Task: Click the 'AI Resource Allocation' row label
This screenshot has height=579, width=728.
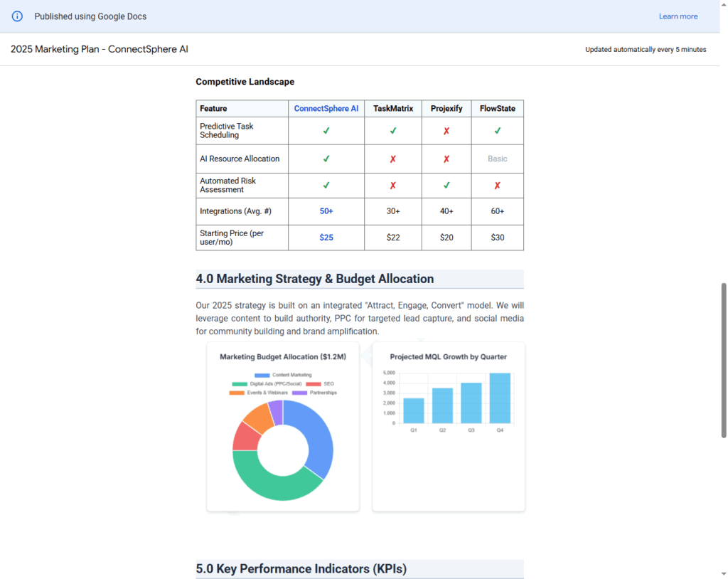Action: click(240, 159)
